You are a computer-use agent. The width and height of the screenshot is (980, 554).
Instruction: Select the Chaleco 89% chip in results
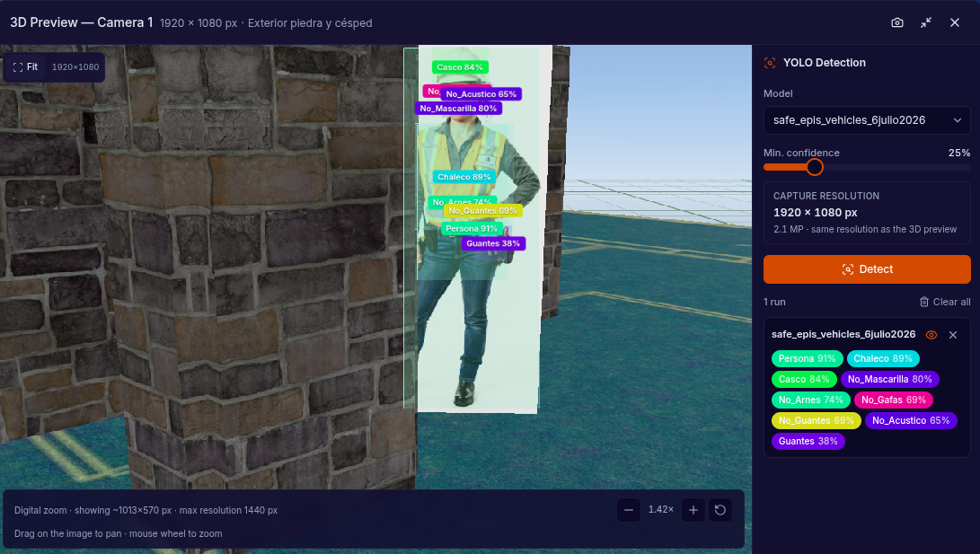(x=882, y=358)
